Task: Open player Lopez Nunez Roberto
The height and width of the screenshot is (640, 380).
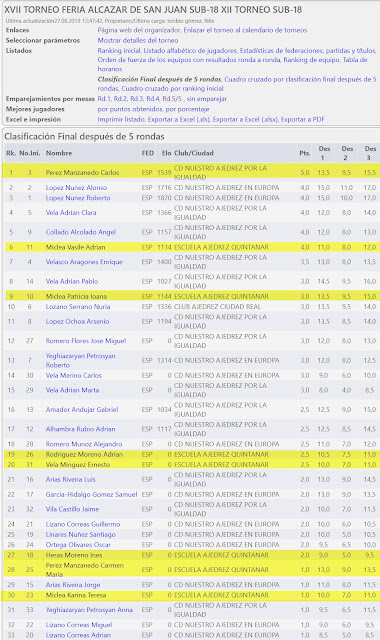Action: click(78, 198)
